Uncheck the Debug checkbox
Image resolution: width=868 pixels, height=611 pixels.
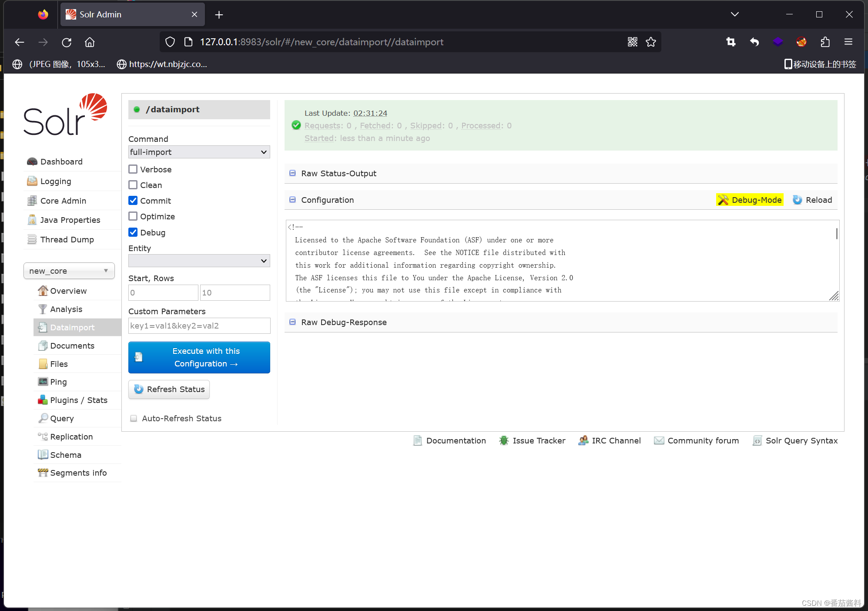coord(133,232)
